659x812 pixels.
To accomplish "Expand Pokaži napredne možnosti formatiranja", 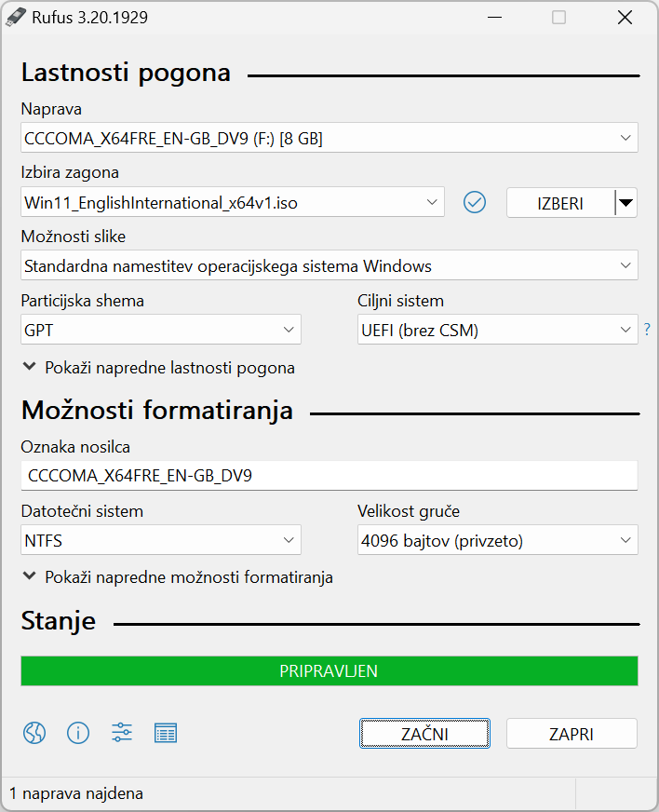I will click(178, 577).
